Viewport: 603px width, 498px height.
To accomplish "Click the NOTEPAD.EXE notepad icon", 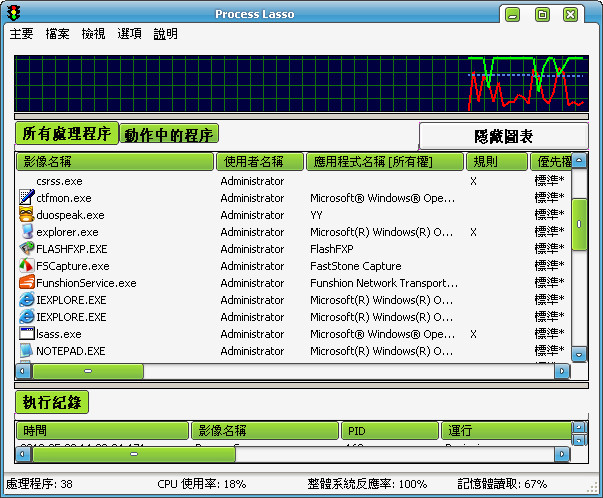I will click(x=27, y=350).
